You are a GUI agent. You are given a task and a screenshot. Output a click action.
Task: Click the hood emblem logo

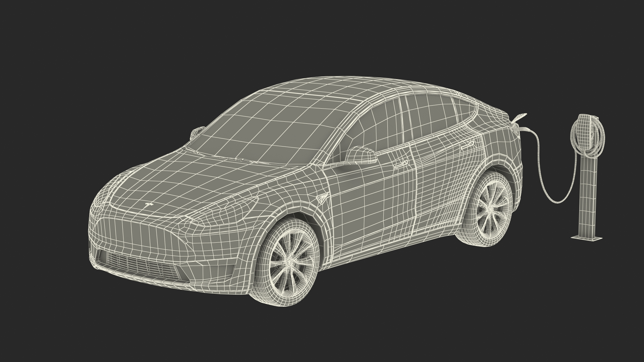pyautogui.click(x=148, y=204)
